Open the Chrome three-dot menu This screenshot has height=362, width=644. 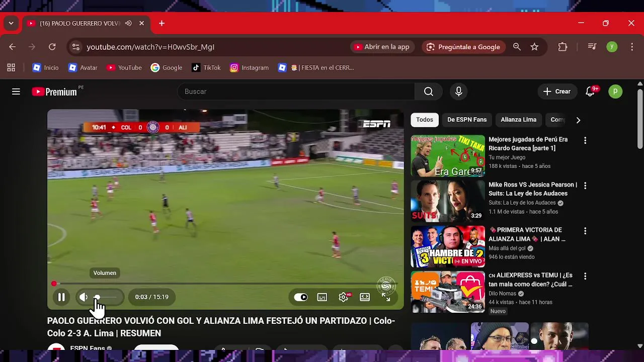point(632,47)
